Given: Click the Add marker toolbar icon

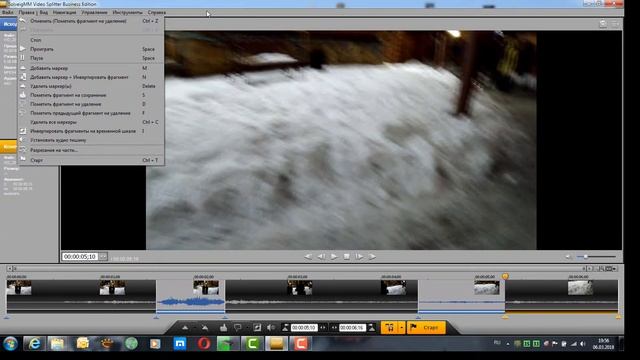Looking at the screenshot, I should [185, 328].
